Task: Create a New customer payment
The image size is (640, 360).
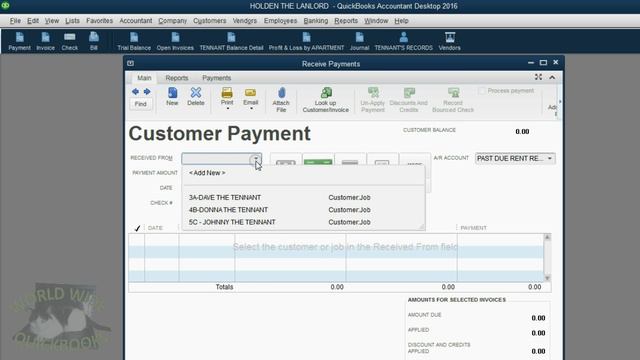Action: tap(172, 97)
